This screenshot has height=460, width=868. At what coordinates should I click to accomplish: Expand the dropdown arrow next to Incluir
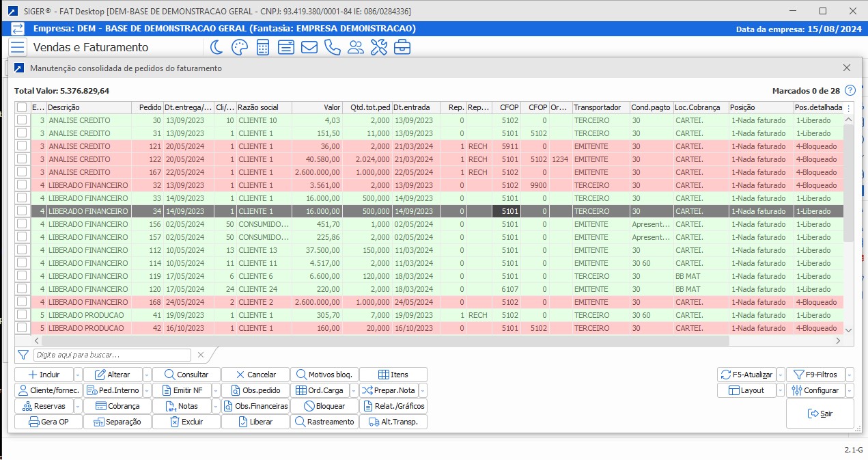point(77,375)
